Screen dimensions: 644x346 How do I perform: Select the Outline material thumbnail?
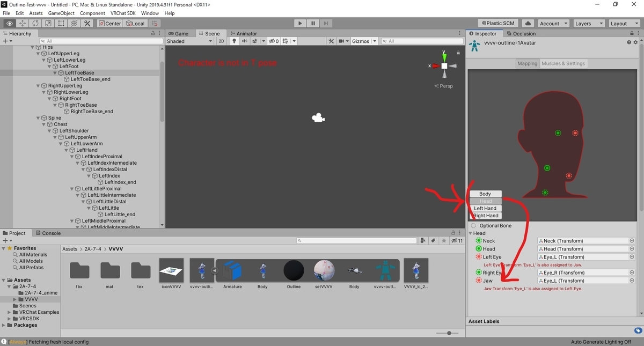pyautogui.click(x=294, y=270)
